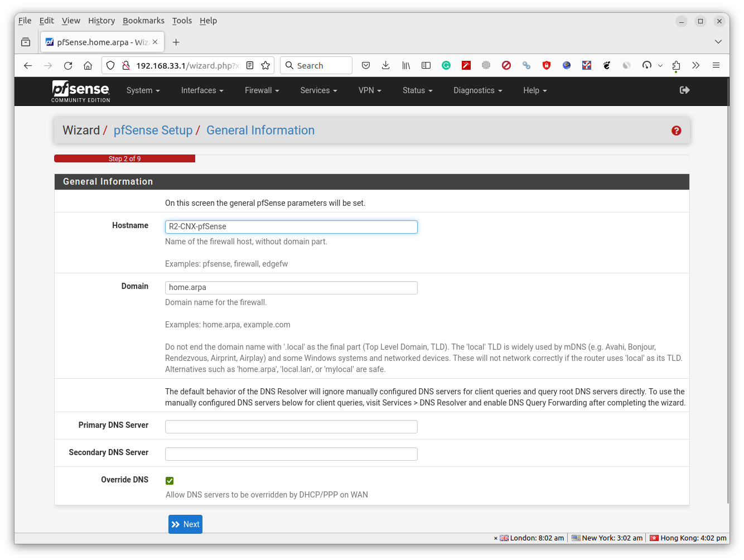The height and width of the screenshot is (560, 744).
Task: Open the Pocket save icon
Action: click(x=366, y=65)
